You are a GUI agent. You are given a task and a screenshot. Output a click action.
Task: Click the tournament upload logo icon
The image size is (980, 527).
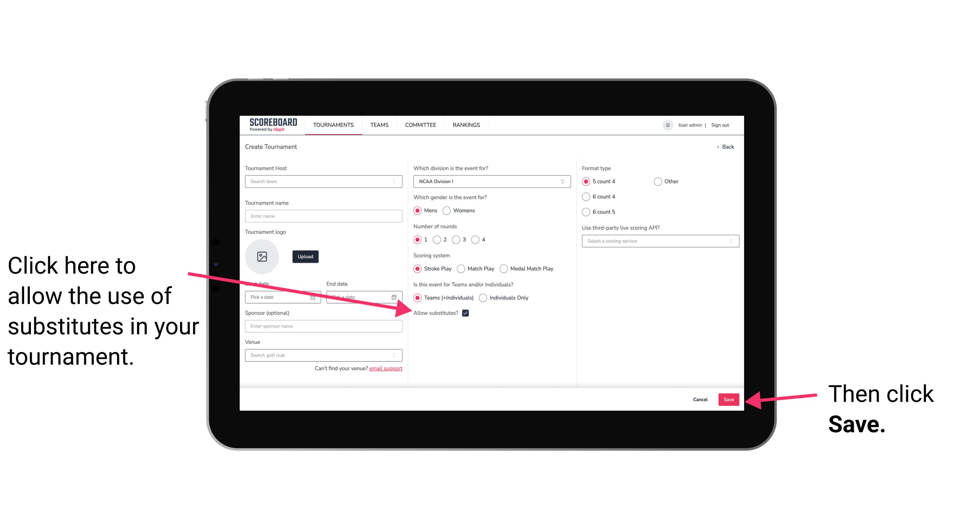pos(262,256)
